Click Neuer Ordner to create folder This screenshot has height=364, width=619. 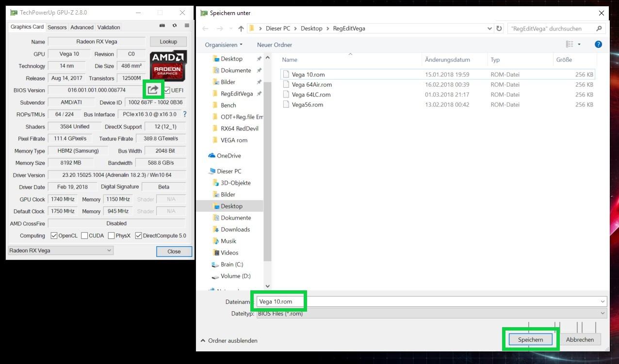pyautogui.click(x=275, y=45)
